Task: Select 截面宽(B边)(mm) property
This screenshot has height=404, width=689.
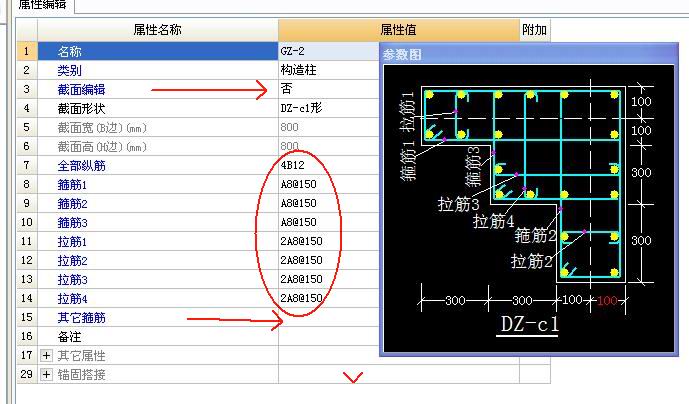Action: point(102,128)
